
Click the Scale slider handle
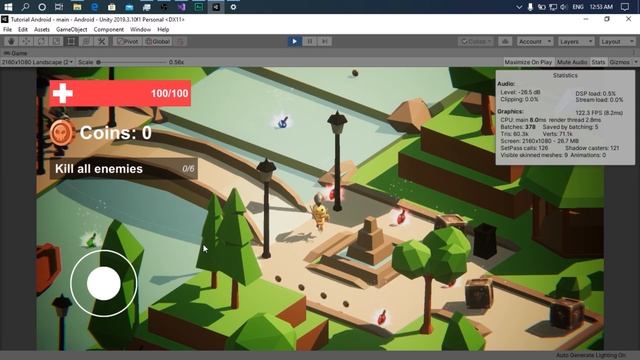[x=98, y=62]
